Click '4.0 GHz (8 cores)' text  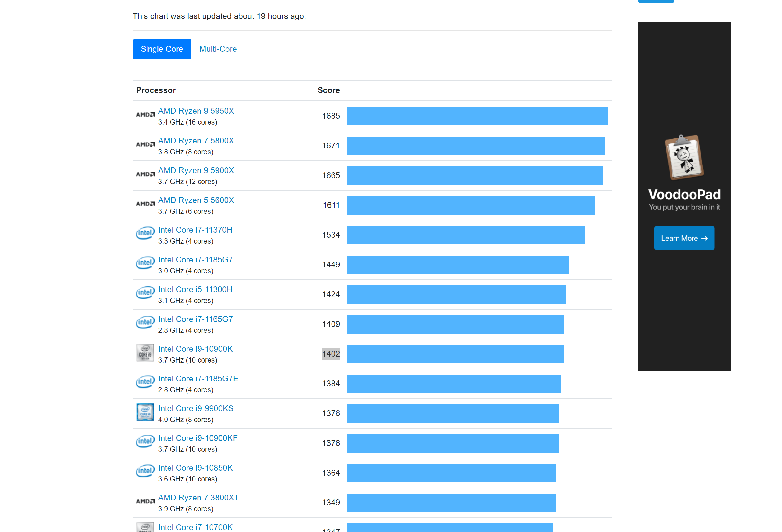pos(185,420)
